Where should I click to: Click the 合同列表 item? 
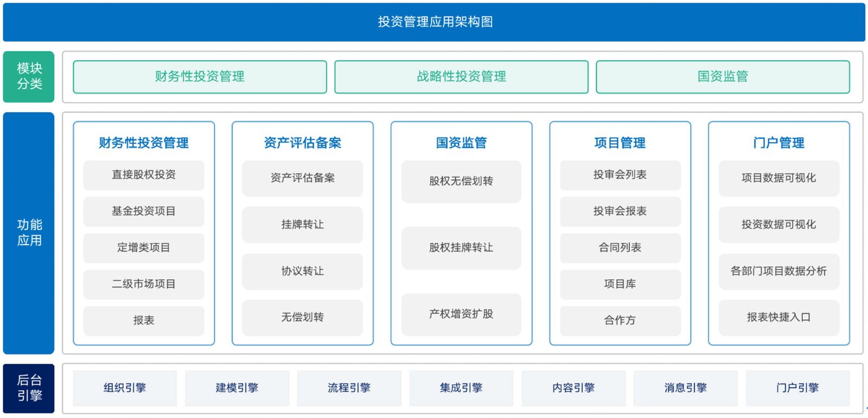tap(620, 248)
